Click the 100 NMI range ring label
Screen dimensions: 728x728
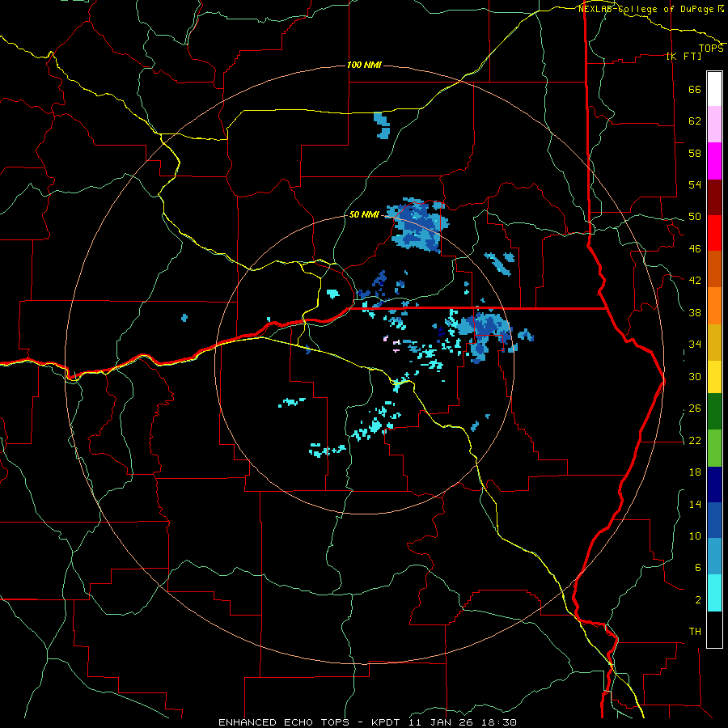tap(365, 65)
